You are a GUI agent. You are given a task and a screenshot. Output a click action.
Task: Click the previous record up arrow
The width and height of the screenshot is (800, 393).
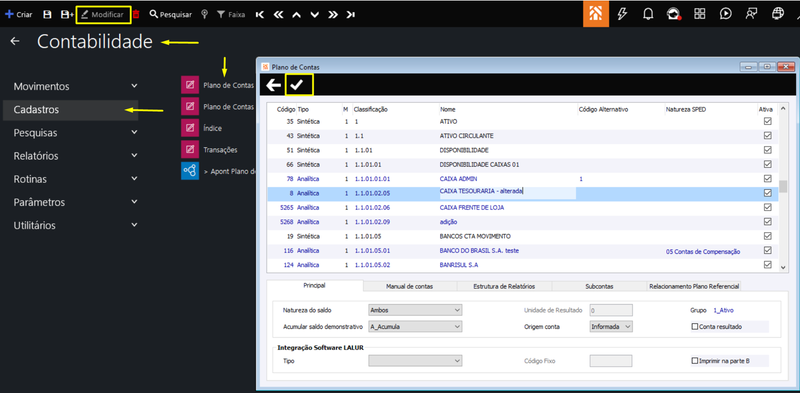click(296, 15)
